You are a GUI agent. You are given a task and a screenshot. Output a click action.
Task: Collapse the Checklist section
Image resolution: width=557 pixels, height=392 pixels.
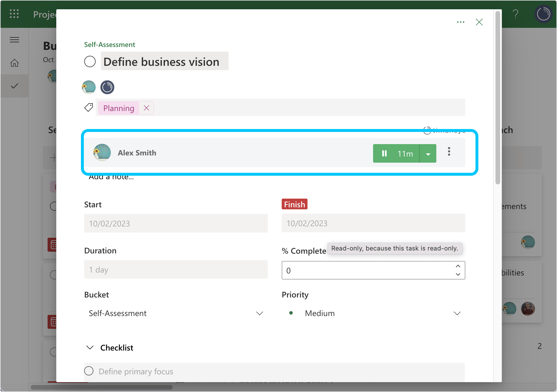coord(90,347)
